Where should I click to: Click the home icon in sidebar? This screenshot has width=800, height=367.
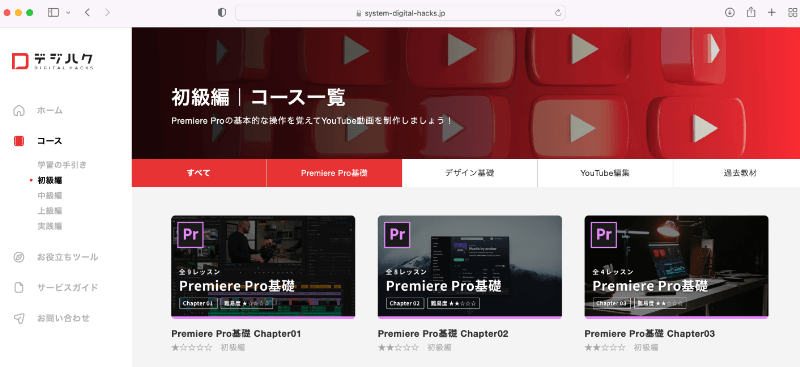19,110
